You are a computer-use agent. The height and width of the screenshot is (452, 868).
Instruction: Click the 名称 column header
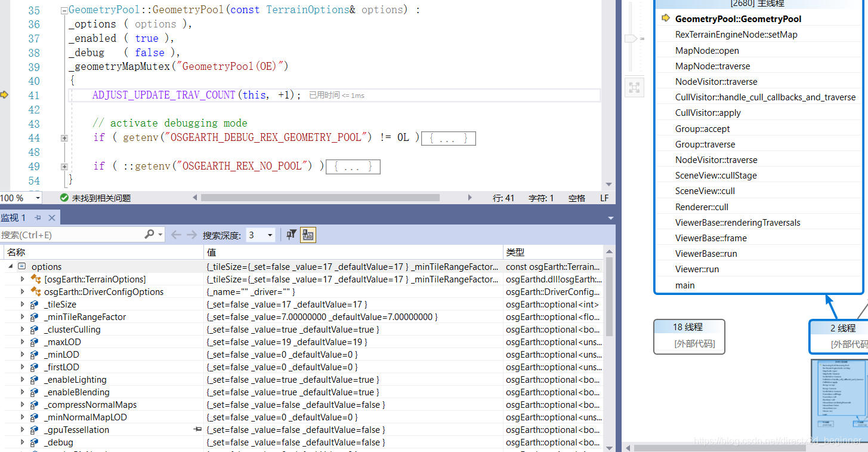[103, 253]
